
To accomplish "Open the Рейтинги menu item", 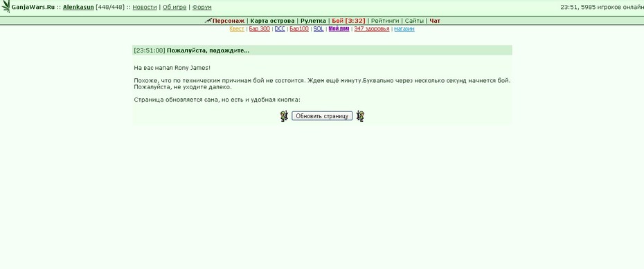I will pos(385,21).
